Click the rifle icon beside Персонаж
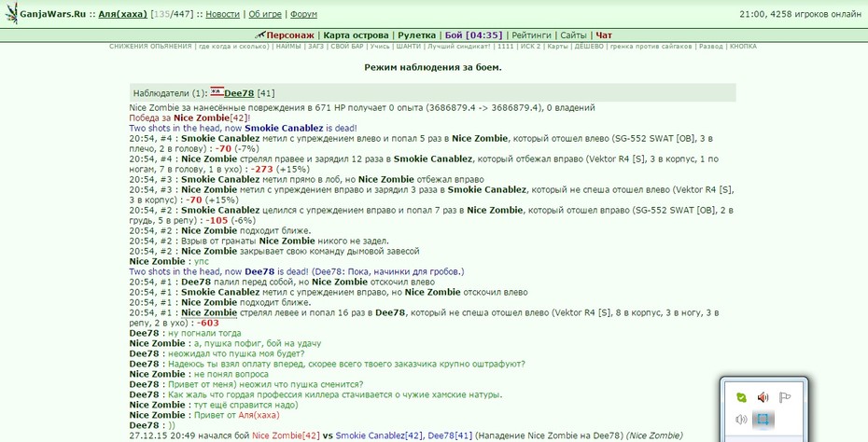The image size is (868, 442). click(260, 35)
